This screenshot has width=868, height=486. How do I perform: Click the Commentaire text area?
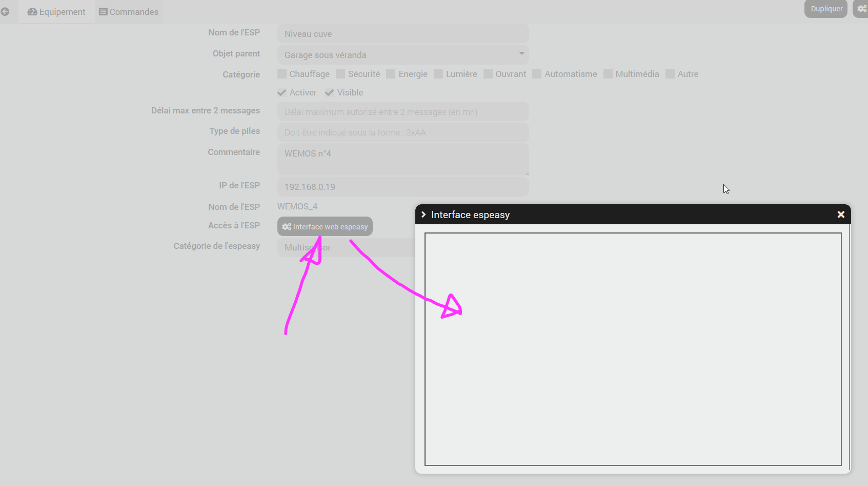click(x=403, y=159)
